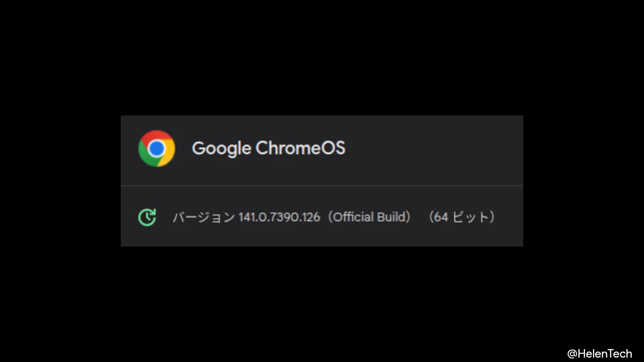Click the "バージョン" label text
644x362 pixels.
click(204, 217)
